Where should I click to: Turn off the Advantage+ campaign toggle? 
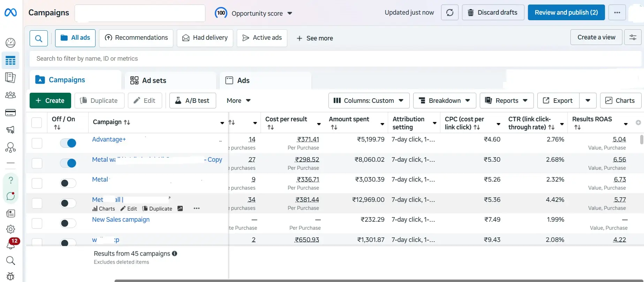click(x=68, y=143)
